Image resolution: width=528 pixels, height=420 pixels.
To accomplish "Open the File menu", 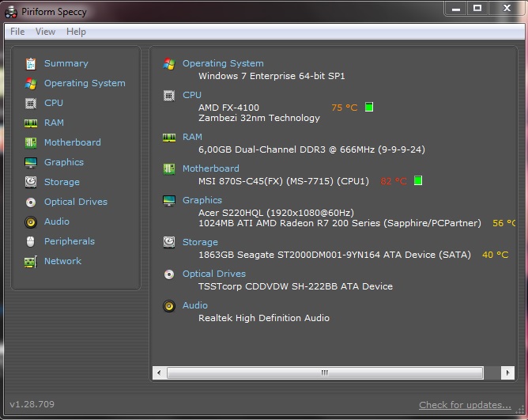I will [17, 32].
